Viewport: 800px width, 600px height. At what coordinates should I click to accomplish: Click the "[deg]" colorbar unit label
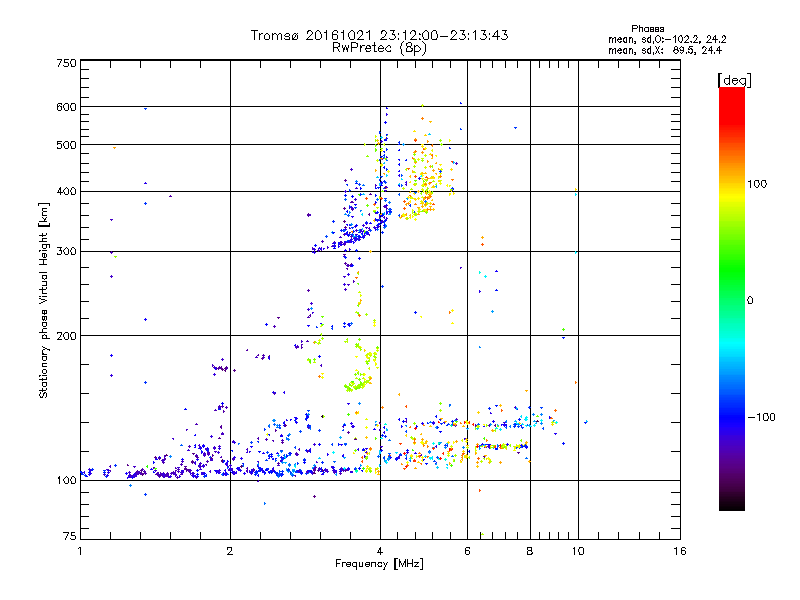click(734, 80)
